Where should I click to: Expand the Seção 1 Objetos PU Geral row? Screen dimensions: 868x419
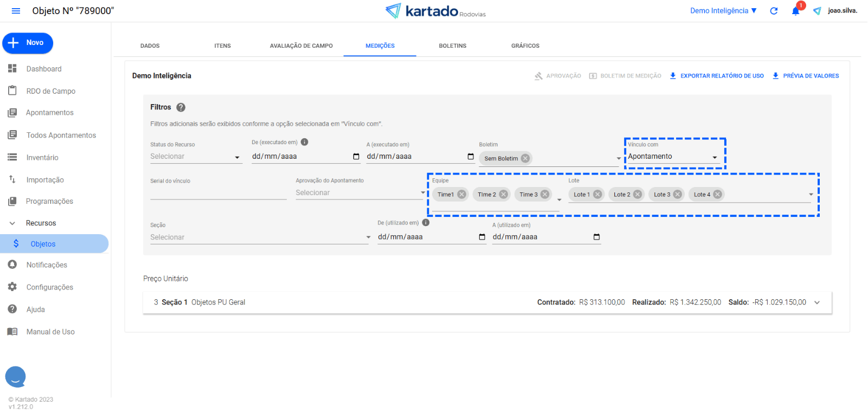coord(817,302)
